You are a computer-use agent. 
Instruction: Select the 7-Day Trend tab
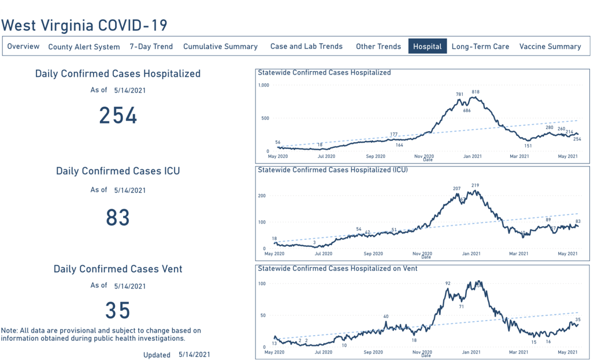pos(151,46)
